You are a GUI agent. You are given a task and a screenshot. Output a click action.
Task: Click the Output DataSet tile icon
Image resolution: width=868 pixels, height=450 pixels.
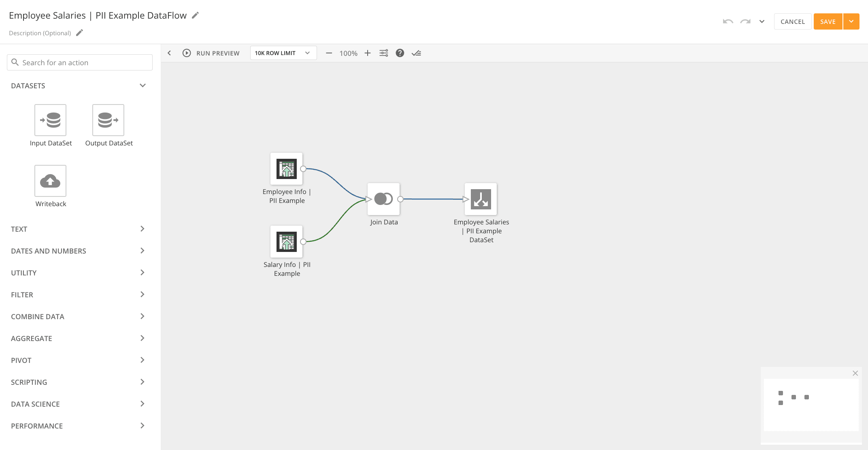coord(108,120)
